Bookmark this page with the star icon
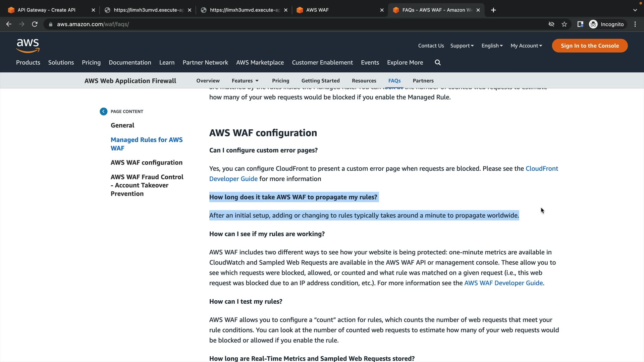The width and height of the screenshot is (644, 362). (x=564, y=24)
